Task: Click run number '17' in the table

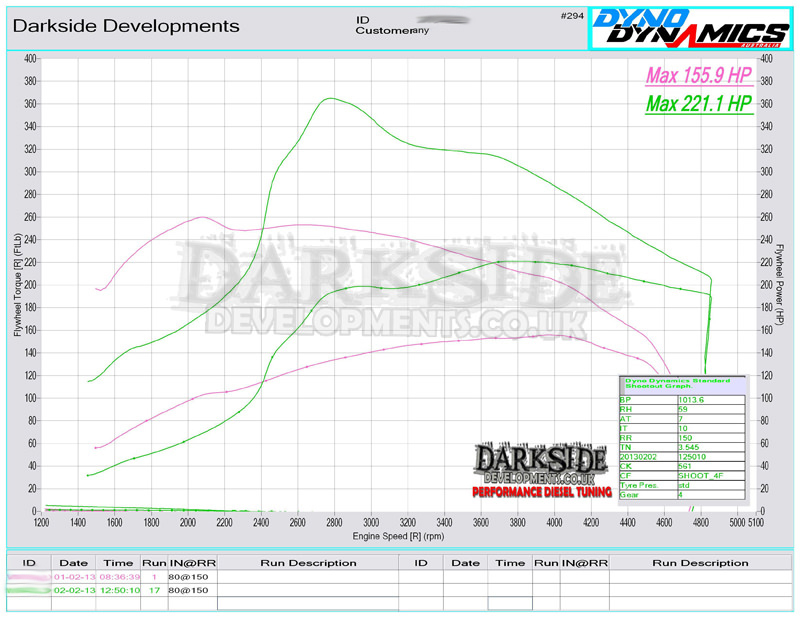Action: click(155, 590)
